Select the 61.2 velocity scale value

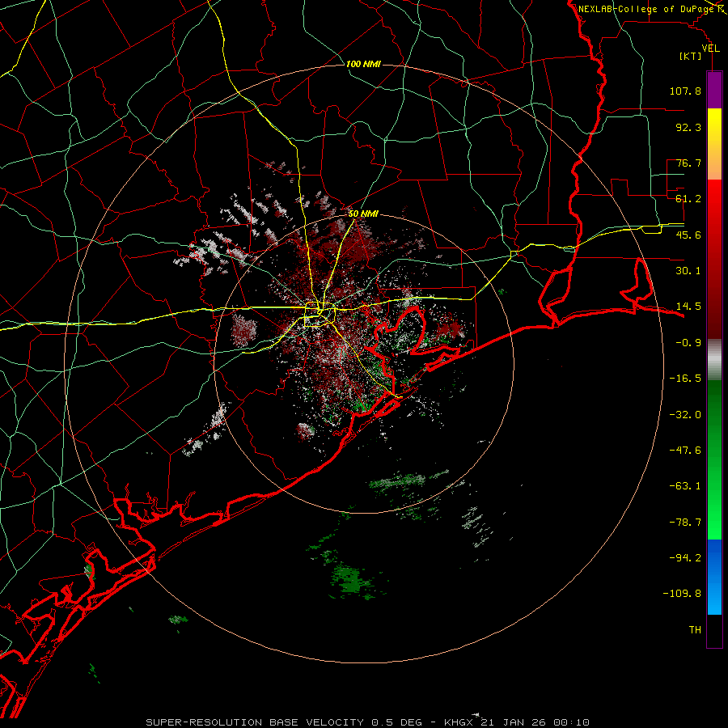coord(688,199)
